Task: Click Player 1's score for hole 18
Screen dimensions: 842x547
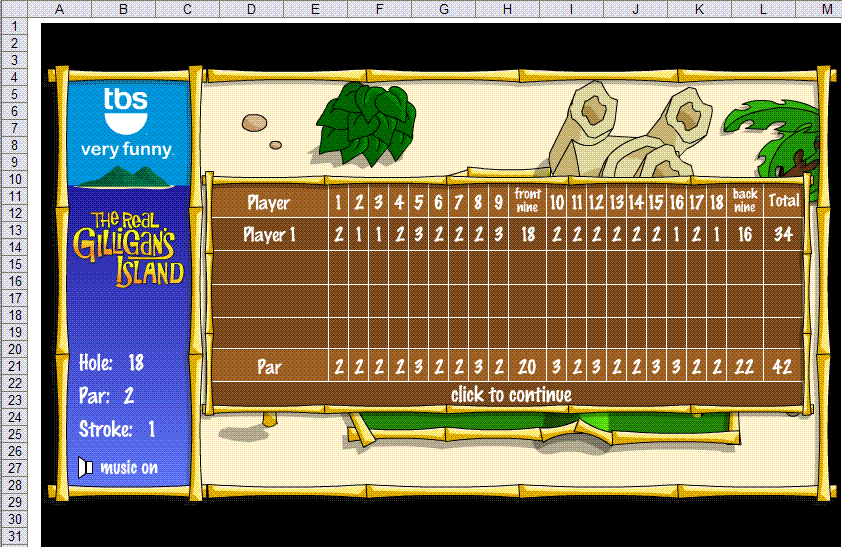Action: 716,235
